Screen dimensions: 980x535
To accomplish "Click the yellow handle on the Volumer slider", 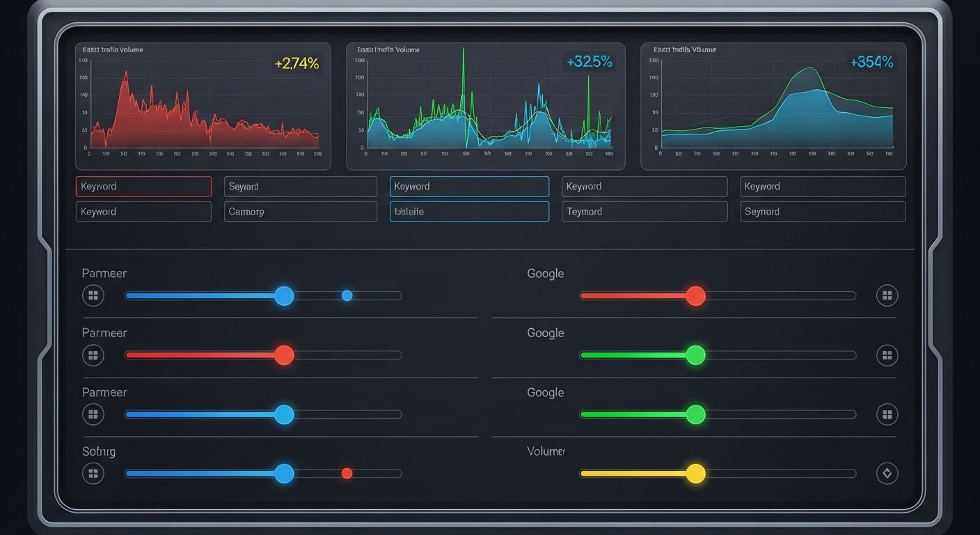I will [x=695, y=474].
